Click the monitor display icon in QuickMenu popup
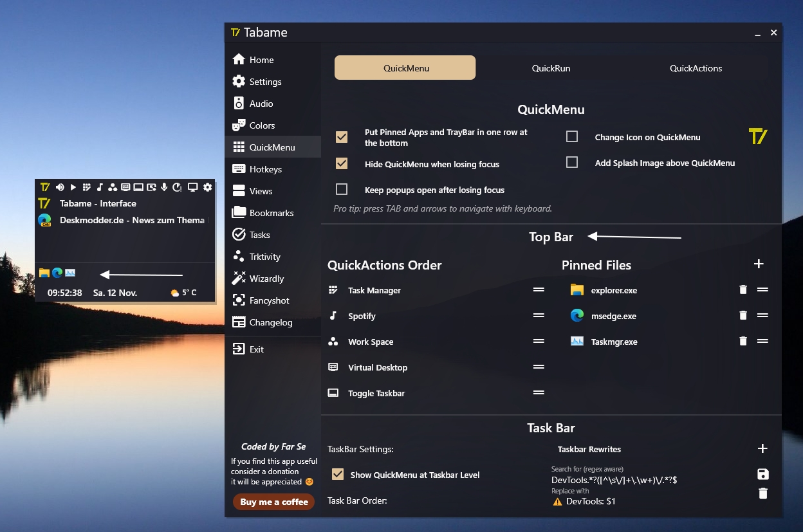This screenshot has height=532, width=803. (x=192, y=187)
